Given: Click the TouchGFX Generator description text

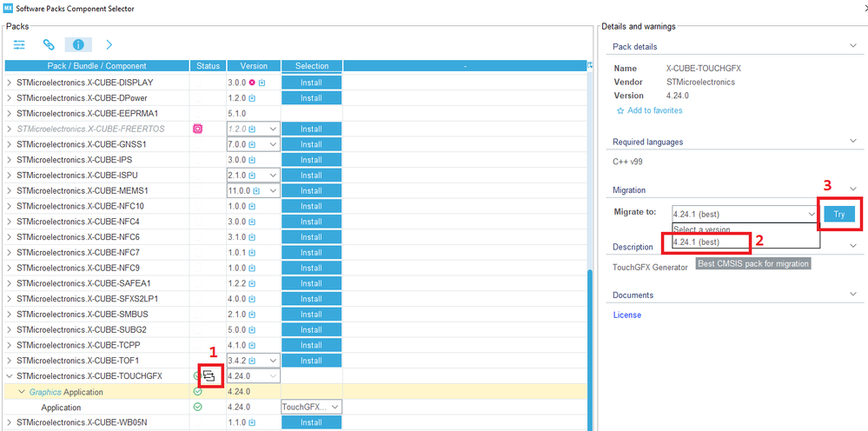Looking at the screenshot, I should (650, 268).
